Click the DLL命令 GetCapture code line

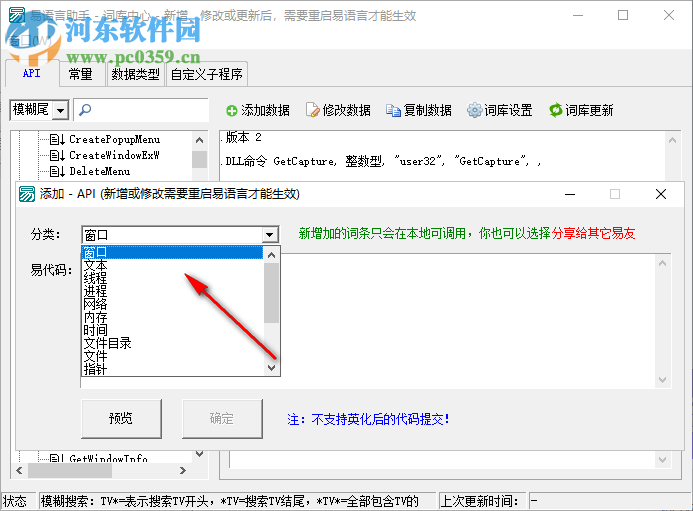point(382,161)
